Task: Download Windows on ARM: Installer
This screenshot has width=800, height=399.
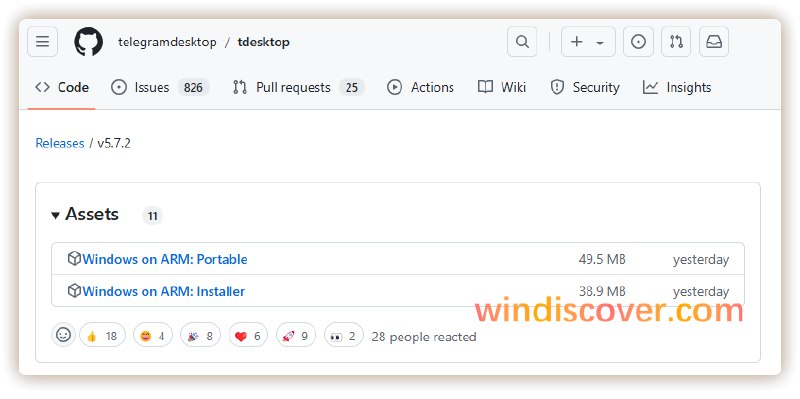Action: (x=164, y=291)
